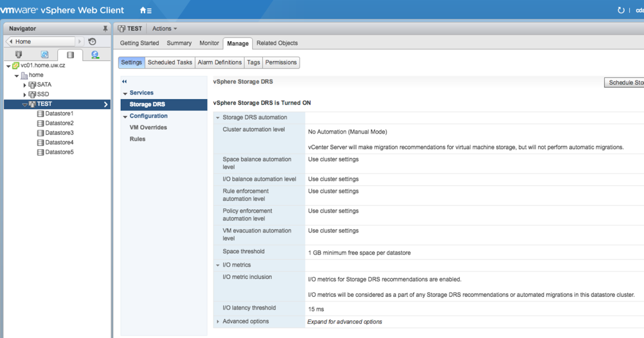Open the Related Objects tab
Screen dimensions: 644x338
click(x=277, y=43)
